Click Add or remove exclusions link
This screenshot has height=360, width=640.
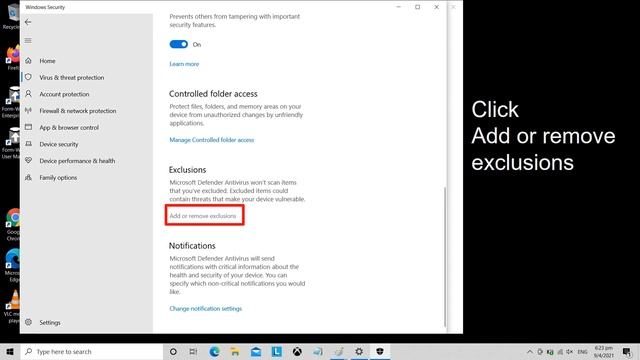[203, 216]
